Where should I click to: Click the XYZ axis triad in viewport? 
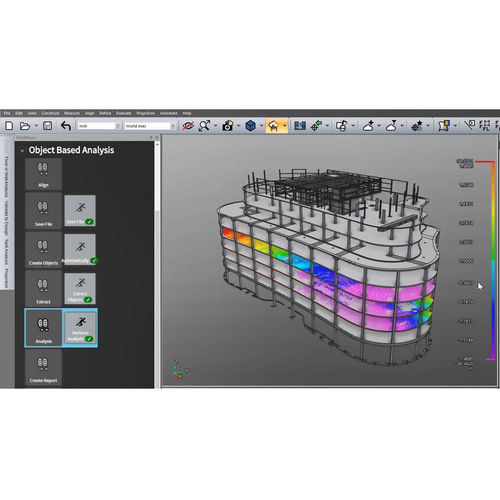pyautogui.click(x=180, y=369)
